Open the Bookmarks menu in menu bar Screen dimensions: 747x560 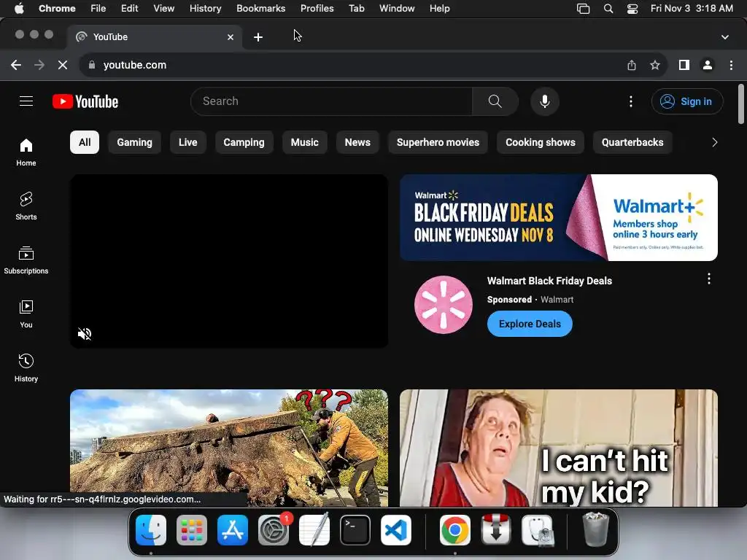[260, 9]
